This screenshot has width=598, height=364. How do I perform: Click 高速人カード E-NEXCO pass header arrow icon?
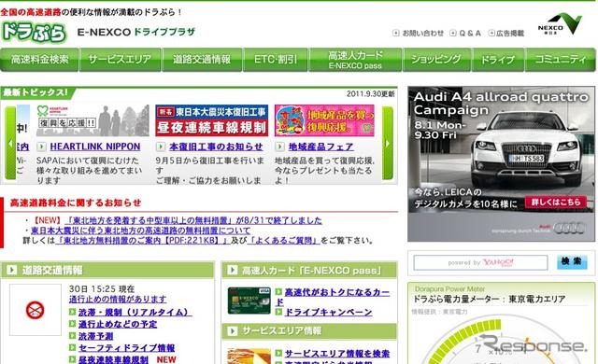coord(232,270)
